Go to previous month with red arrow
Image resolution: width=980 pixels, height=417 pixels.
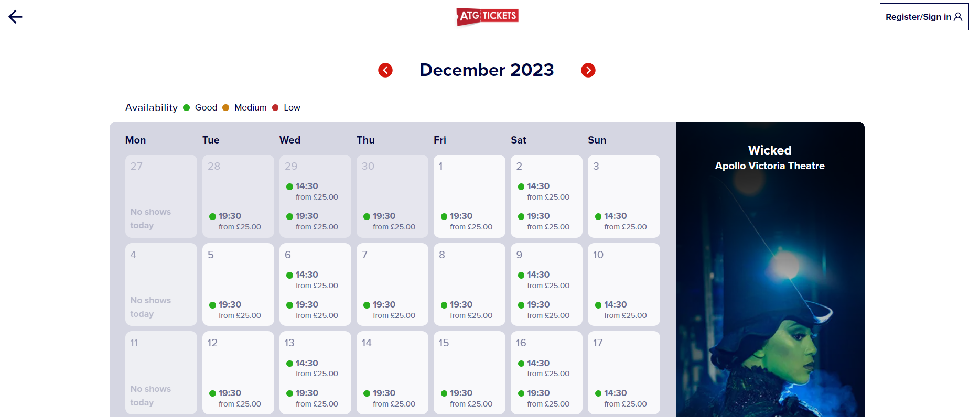pos(385,70)
